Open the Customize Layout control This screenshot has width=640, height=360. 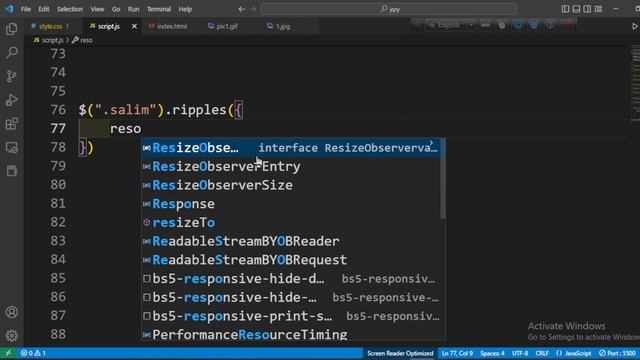598,9
